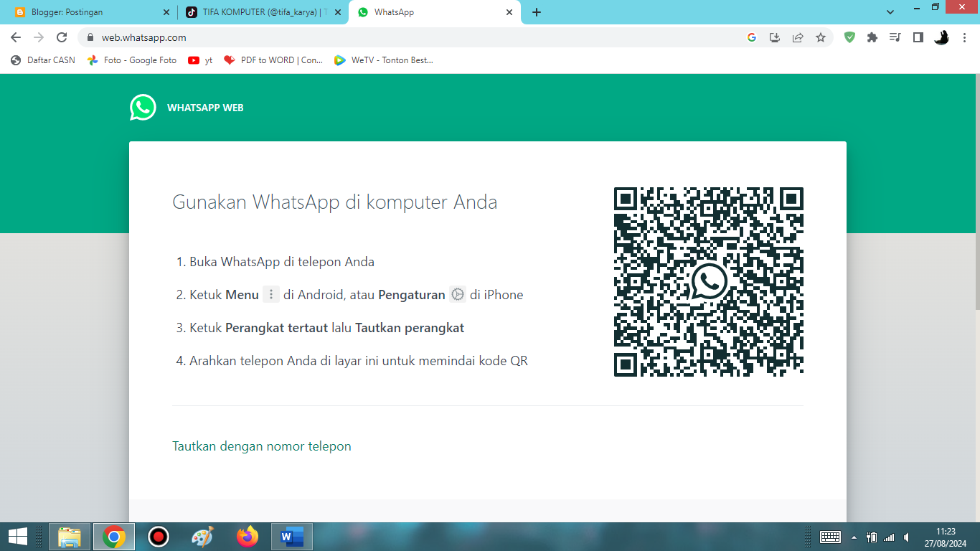Click the install app icon in address bar
Viewport: 980px width, 551px height.
775,37
